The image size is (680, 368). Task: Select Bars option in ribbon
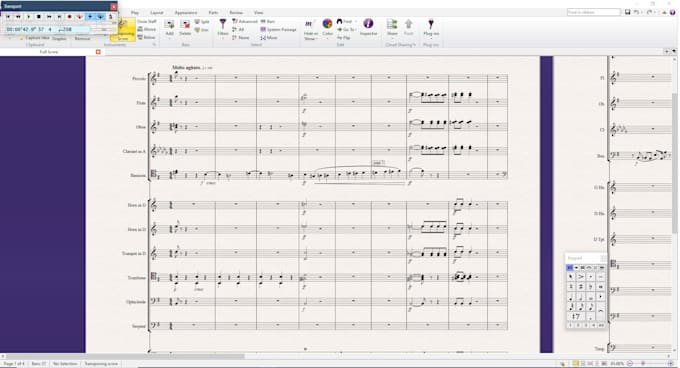click(268, 21)
